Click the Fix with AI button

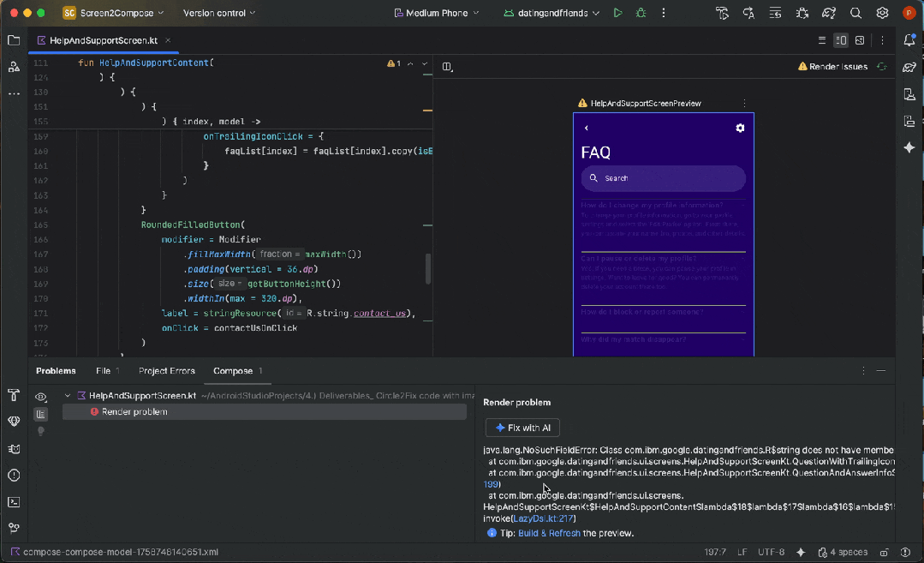click(x=522, y=428)
